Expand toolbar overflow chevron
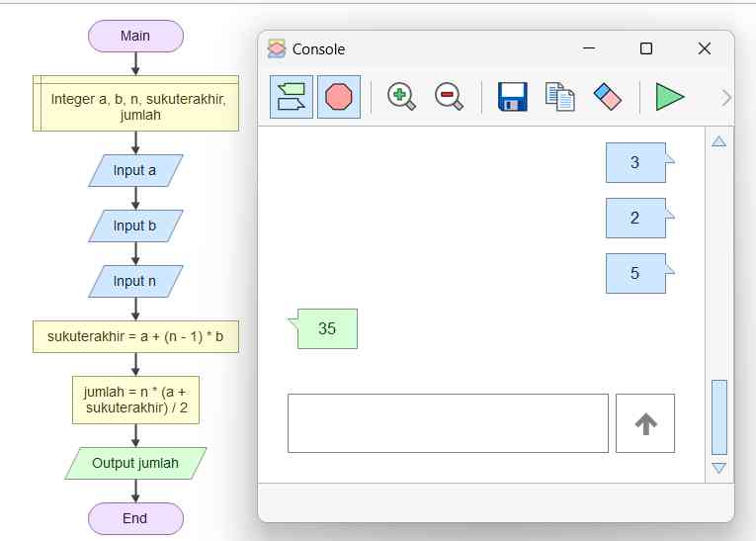The width and height of the screenshot is (756, 541). (726, 98)
